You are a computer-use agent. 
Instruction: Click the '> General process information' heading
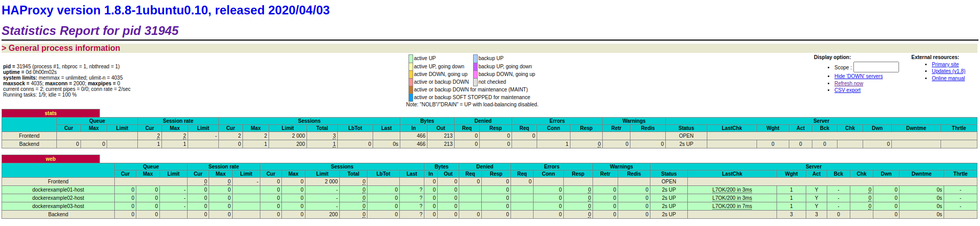(61, 48)
